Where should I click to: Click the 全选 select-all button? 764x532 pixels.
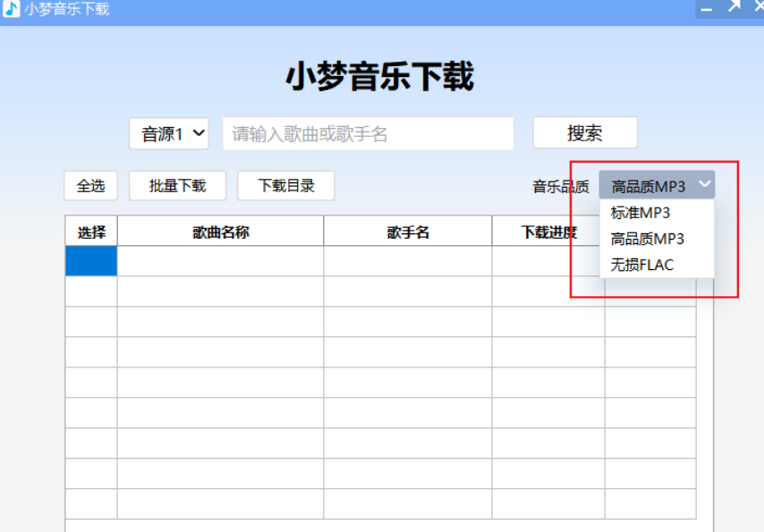[x=89, y=185]
